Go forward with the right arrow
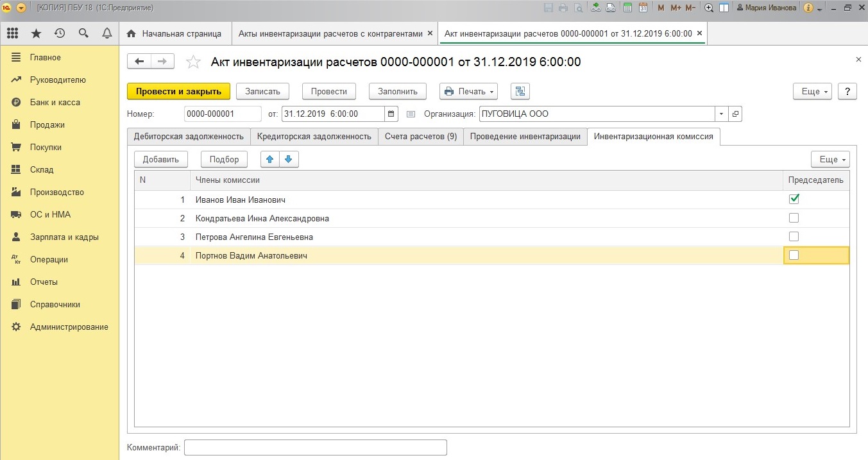868x460 pixels. pyautogui.click(x=162, y=61)
